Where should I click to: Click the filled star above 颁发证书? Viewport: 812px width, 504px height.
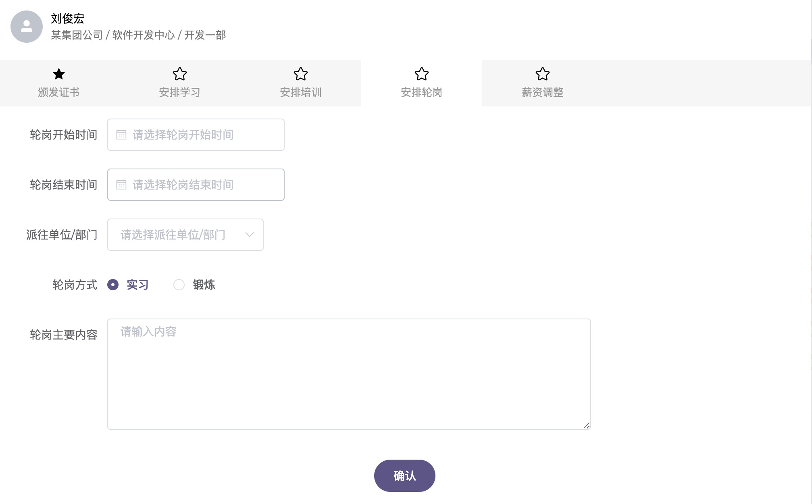[59, 74]
